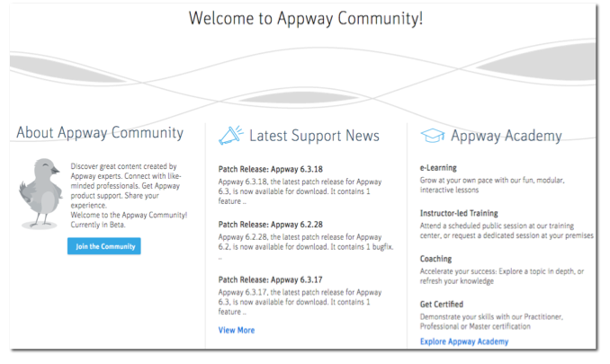Click description 'Grow at your own pace with our fun, modular'
This screenshot has width=610, height=364.
492,181
